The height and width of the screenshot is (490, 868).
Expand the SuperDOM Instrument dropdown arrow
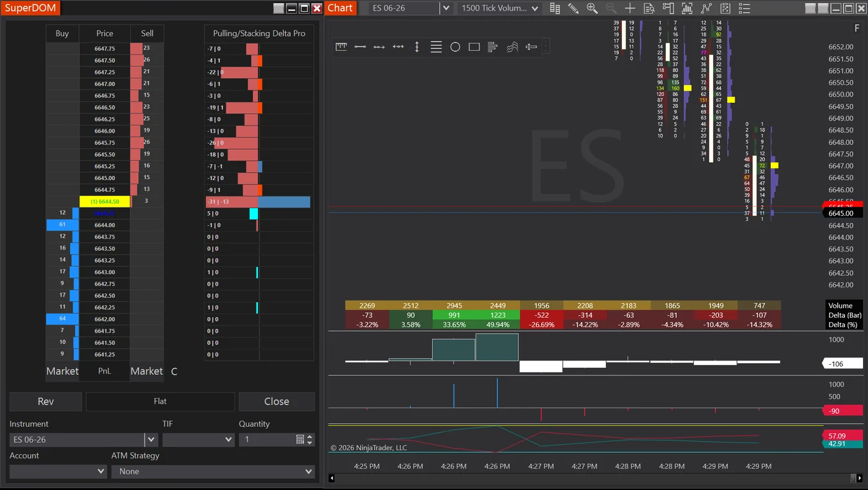(151, 439)
